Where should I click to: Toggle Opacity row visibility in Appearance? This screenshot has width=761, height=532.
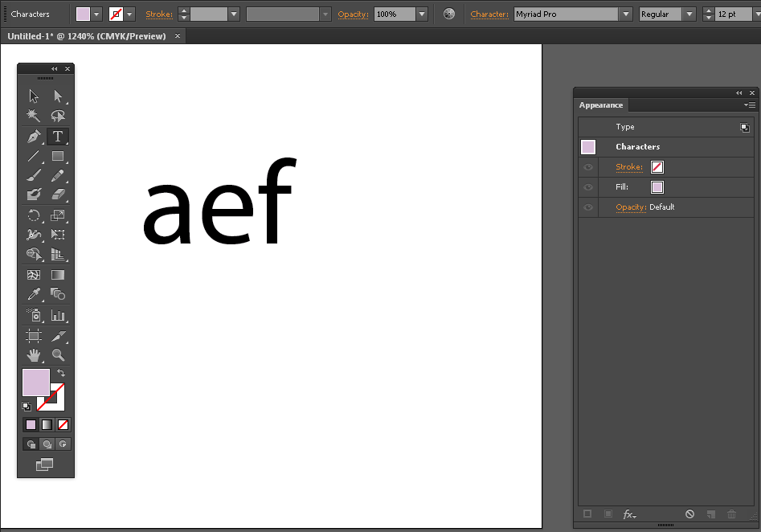[588, 207]
